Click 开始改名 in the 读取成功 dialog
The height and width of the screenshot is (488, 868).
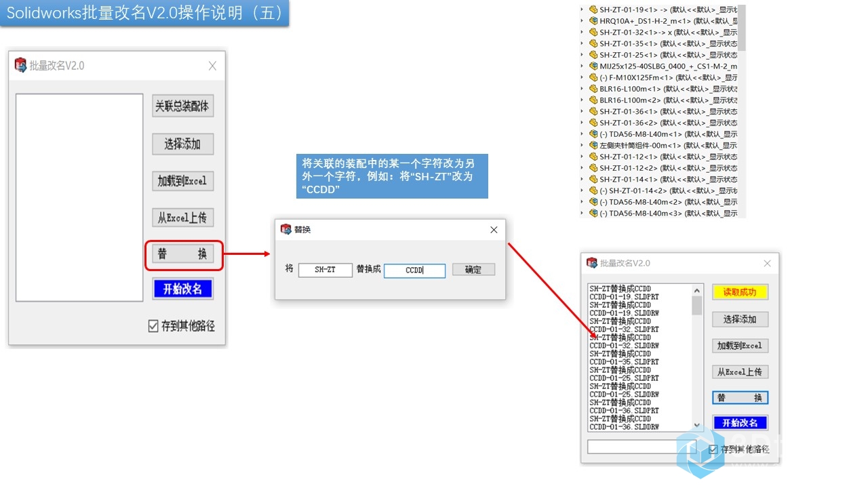pyautogui.click(x=740, y=423)
